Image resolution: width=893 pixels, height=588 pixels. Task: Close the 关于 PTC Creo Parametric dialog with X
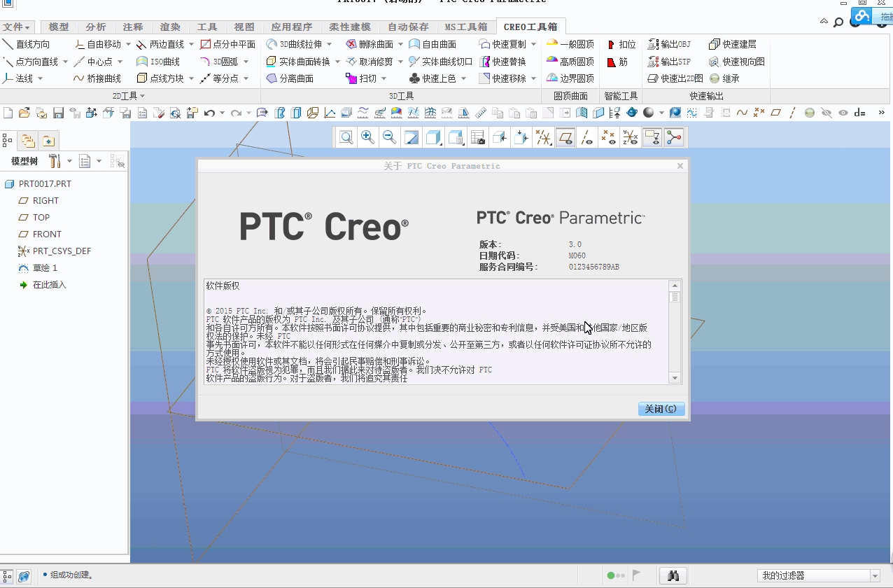680,166
